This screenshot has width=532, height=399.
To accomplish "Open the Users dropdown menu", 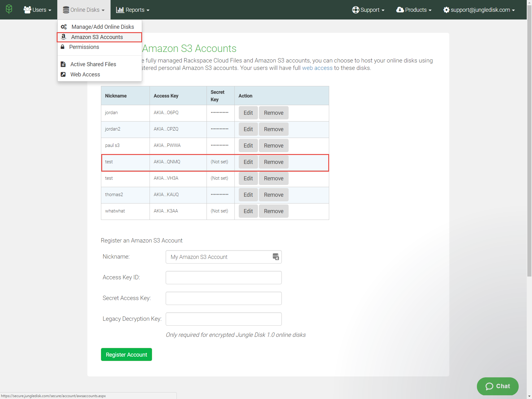I will pyautogui.click(x=37, y=10).
